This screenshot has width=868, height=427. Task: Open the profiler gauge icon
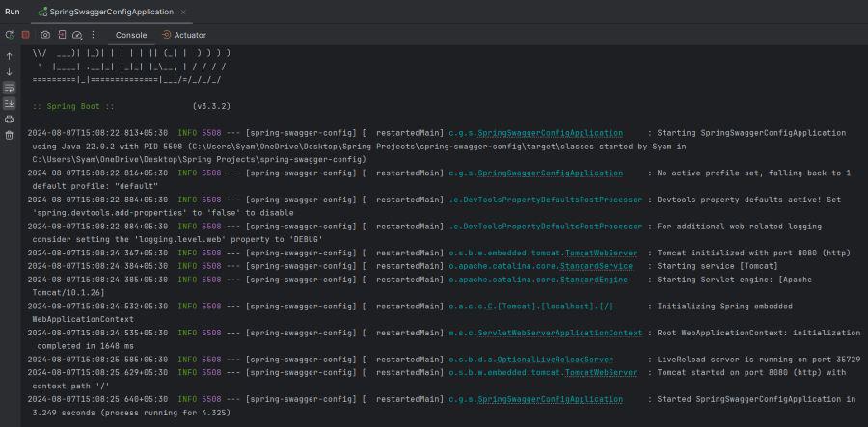tap(77, 35)
